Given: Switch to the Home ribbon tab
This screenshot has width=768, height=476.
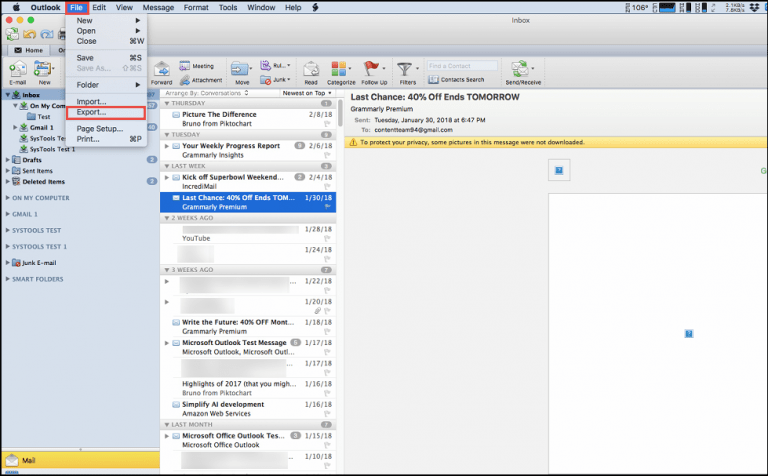Looking at the screenshot, I should click(28, 50).
